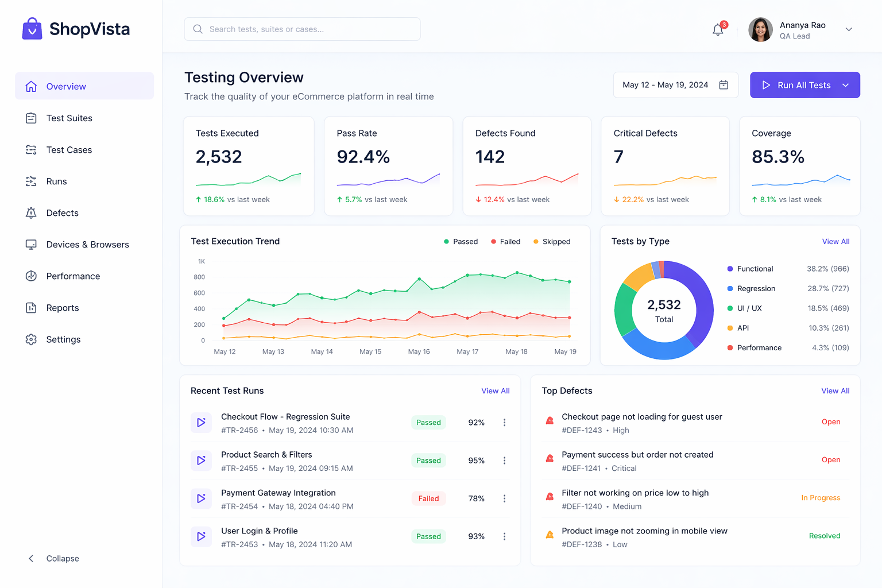Select the Test Cases sidebar icon
Screen dimensions: 882x588
click(31, 150)
